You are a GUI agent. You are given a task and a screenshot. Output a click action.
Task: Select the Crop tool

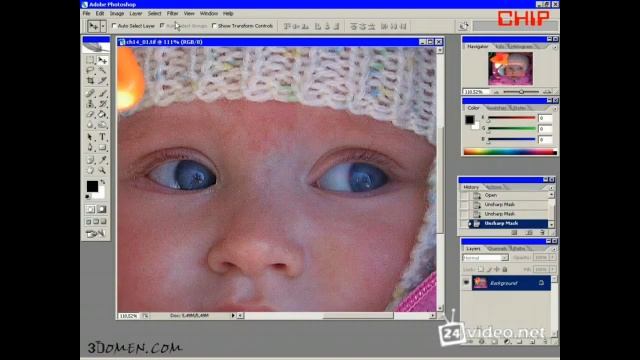tap(90, 80)
